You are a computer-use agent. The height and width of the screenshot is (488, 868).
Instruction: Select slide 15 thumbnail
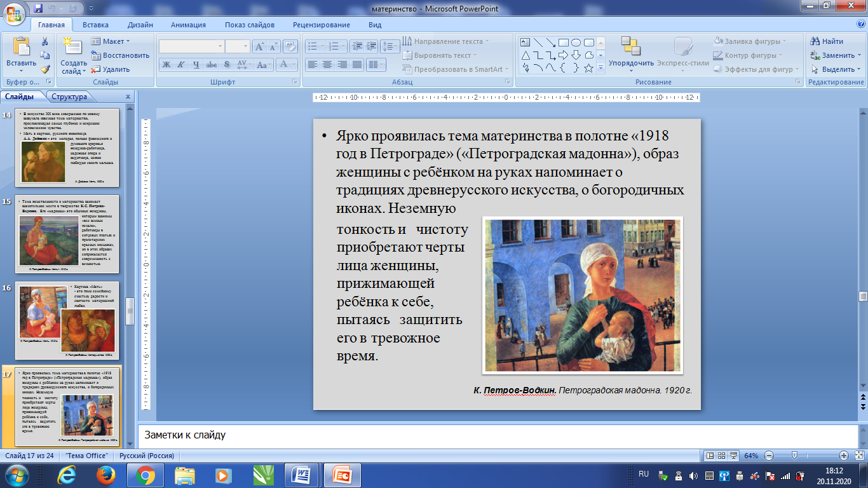pos(67,234)
